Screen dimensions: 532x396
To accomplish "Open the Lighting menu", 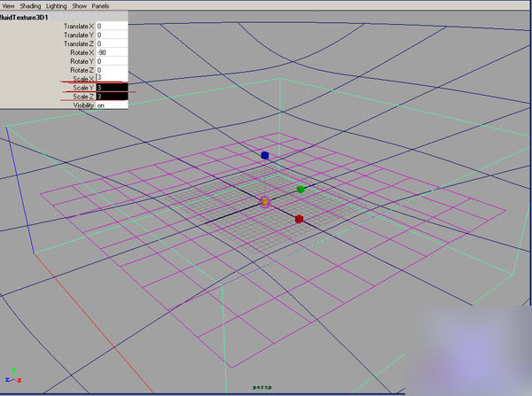I will click(x=57, y=6).
